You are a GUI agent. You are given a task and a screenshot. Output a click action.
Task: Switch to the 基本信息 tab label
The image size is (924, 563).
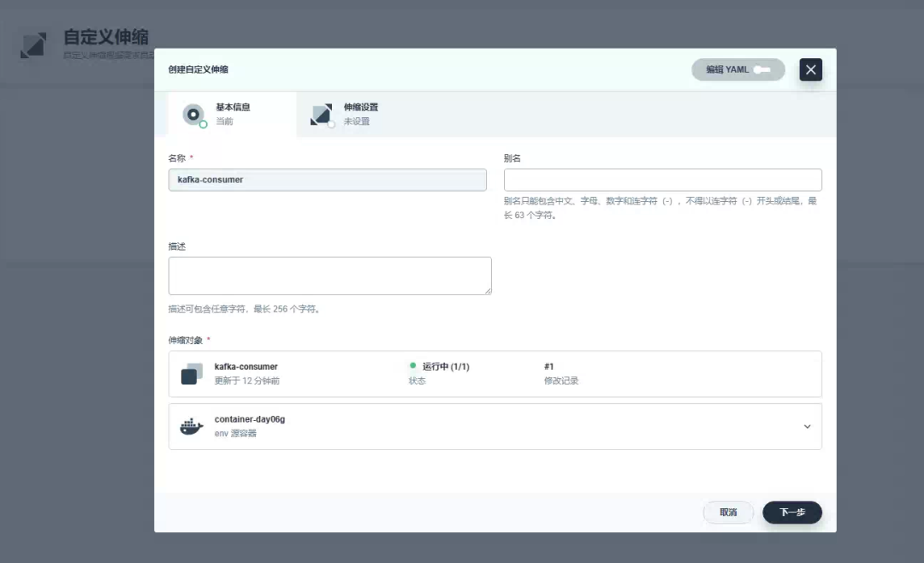[x=233, y=108]
